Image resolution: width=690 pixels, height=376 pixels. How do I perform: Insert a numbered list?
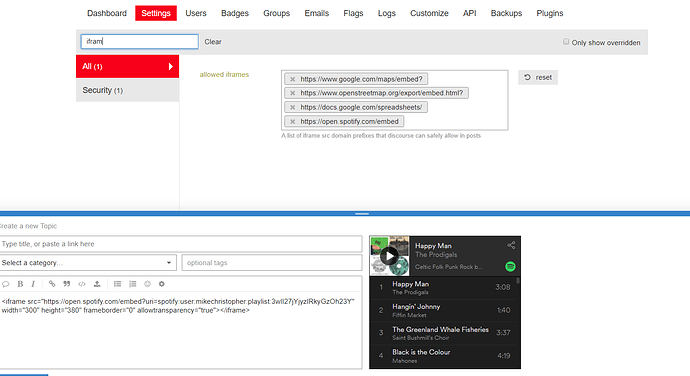[x=132, y=284]
